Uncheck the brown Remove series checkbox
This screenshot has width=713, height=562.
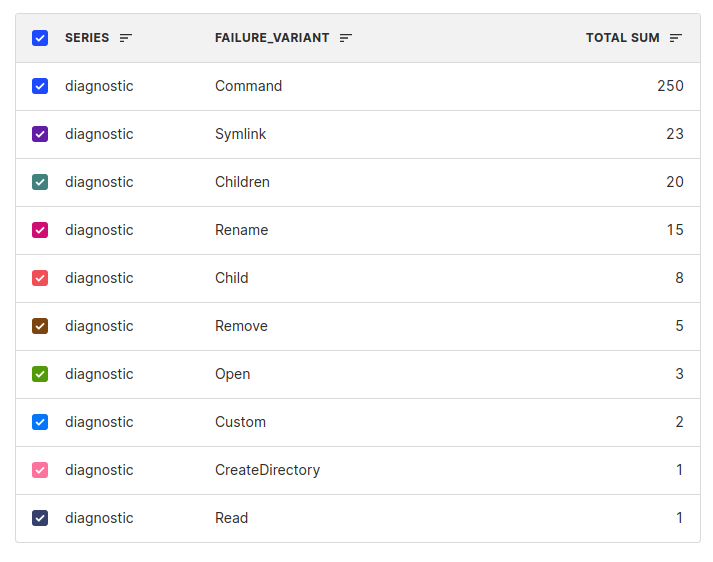[x=40, y=326]
